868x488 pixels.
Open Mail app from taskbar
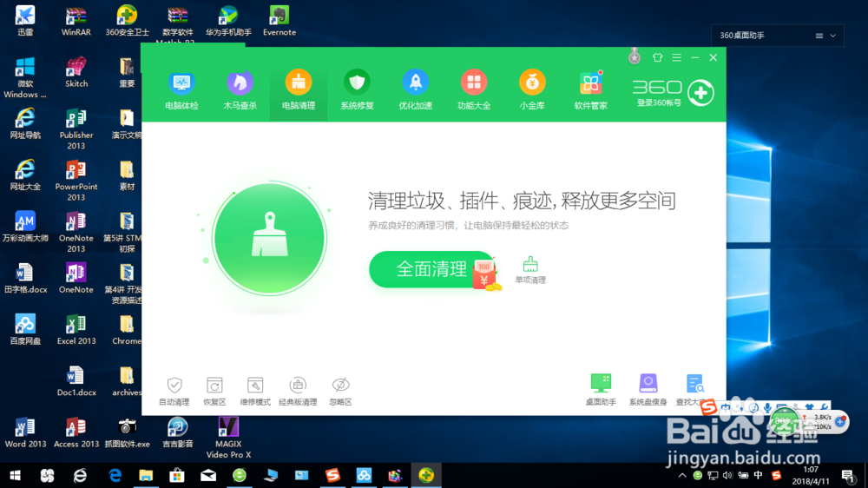click(x=208, y=475)
